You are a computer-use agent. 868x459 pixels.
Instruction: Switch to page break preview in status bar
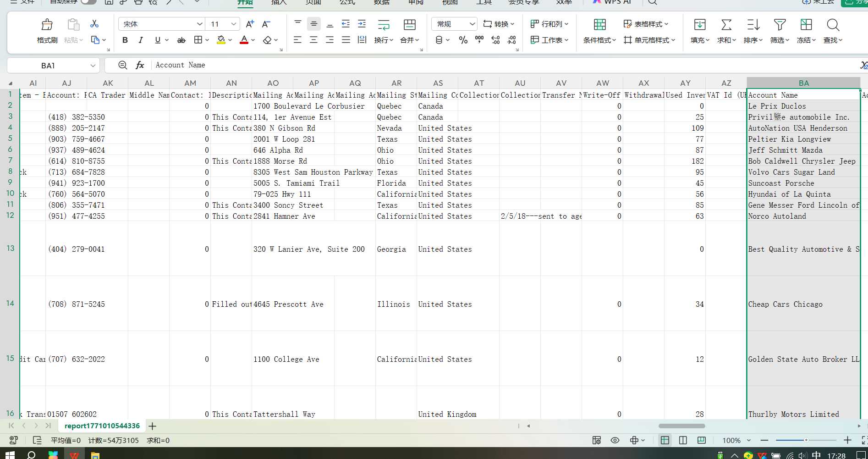click(x=702, y=440)
